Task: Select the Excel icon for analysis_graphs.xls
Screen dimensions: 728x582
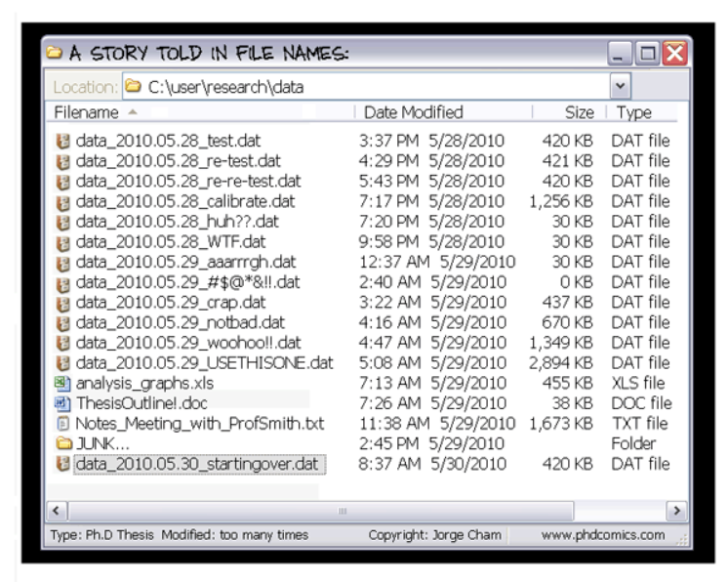Action: click(63, 384)
